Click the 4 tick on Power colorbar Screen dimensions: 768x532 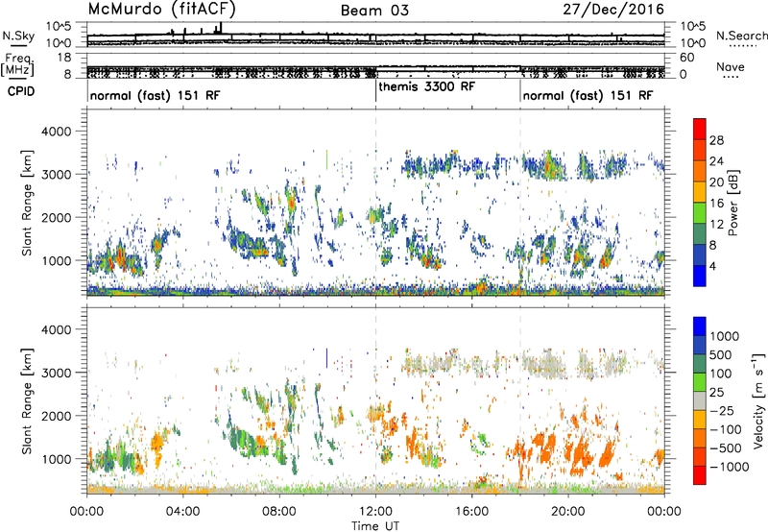coord(712,266)
